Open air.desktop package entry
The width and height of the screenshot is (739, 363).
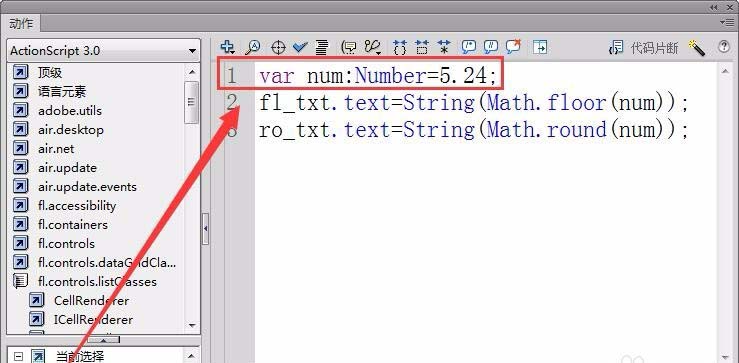[x=71, y=130]
